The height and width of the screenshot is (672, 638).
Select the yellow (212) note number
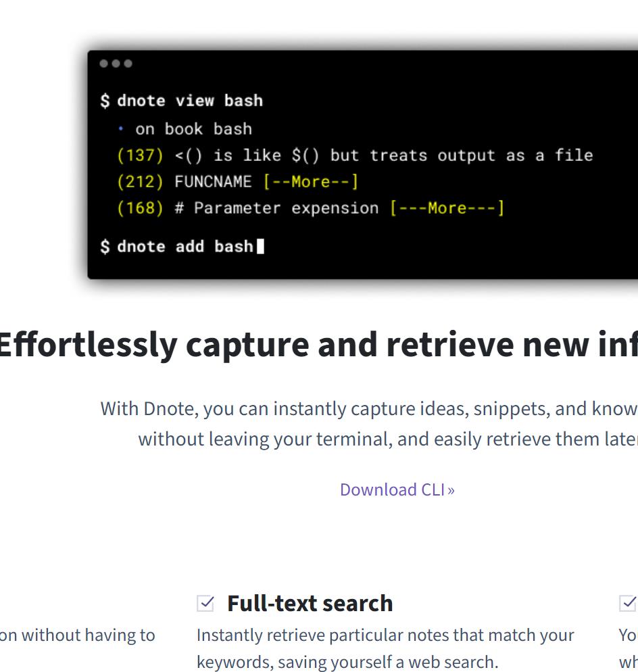coord(141,182)
